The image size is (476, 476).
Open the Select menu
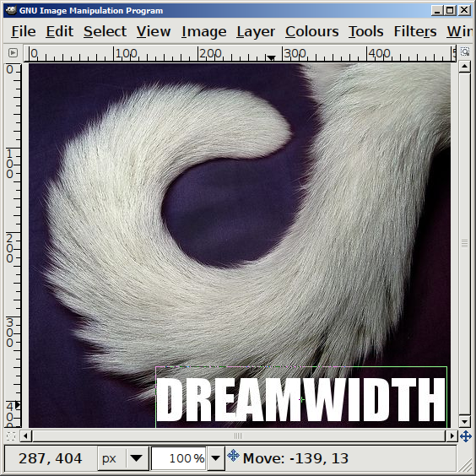tap(105, 31)
